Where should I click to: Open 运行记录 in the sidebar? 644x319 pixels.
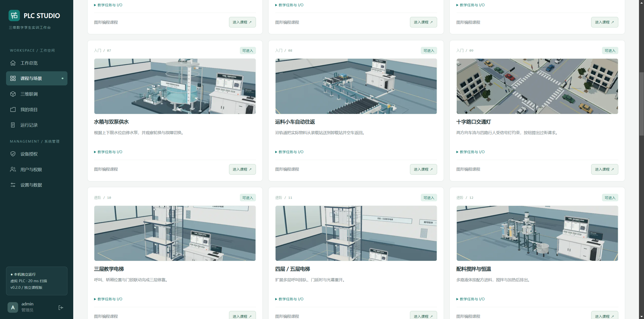pyautogui.click(x=37, y=125)
